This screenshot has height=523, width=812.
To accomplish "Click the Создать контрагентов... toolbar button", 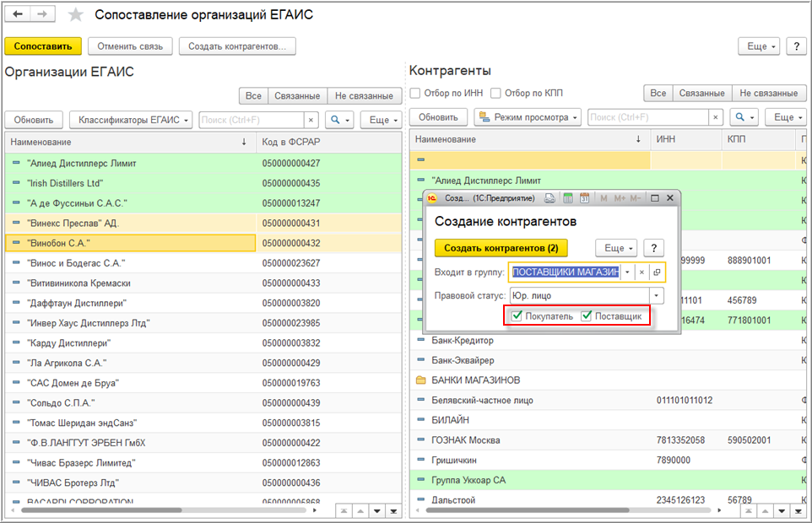I will point(237,46).
